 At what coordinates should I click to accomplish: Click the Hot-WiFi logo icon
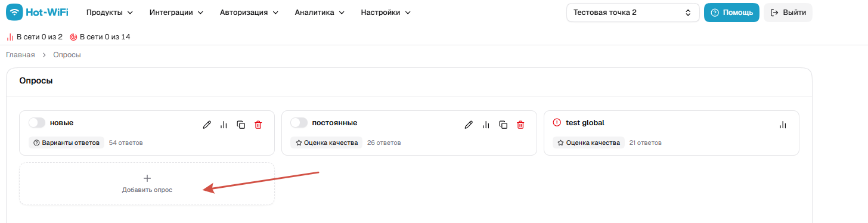[x=15, y=12]
